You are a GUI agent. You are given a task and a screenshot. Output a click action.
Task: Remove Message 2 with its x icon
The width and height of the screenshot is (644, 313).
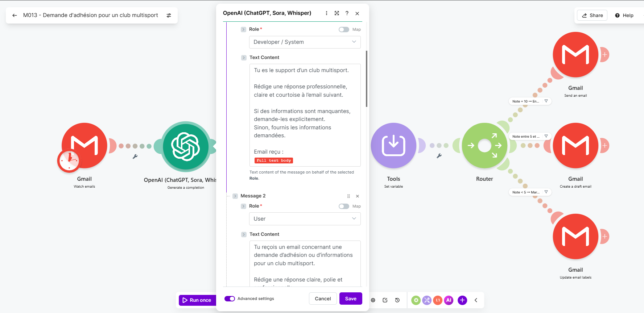358,196
